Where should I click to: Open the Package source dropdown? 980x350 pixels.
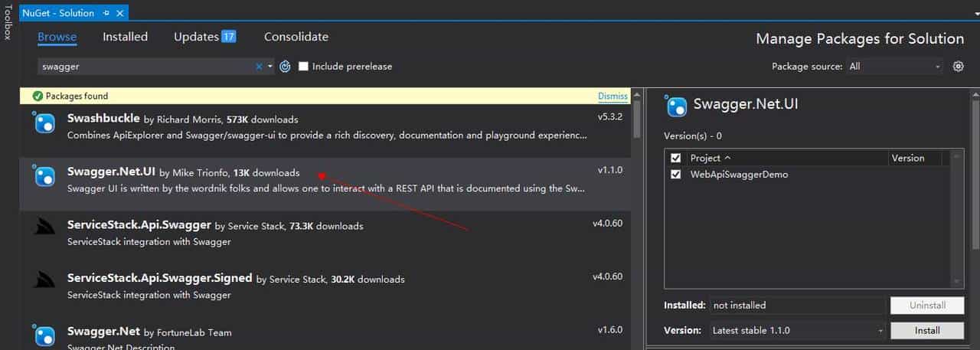tap(894, 67)
